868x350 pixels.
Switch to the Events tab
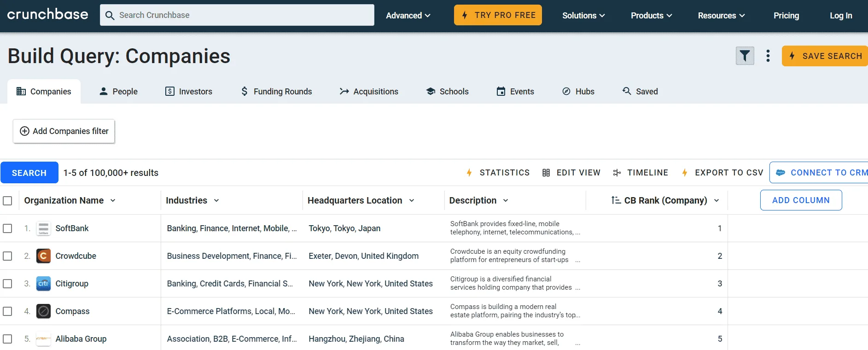515,92
